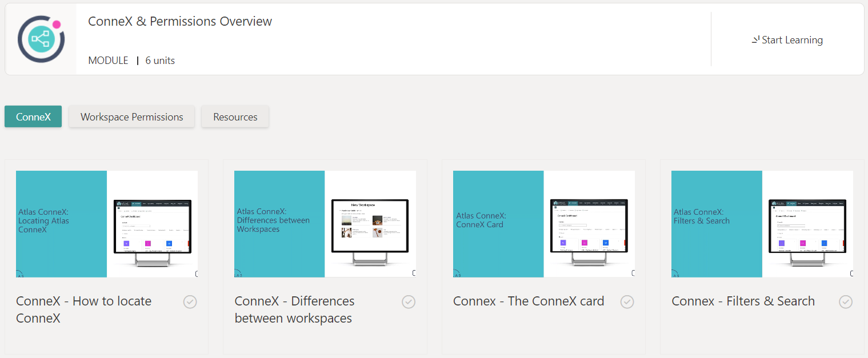Click the 'Connex - The ConneX card' title

pyautogui.click(x=528, y=301)
